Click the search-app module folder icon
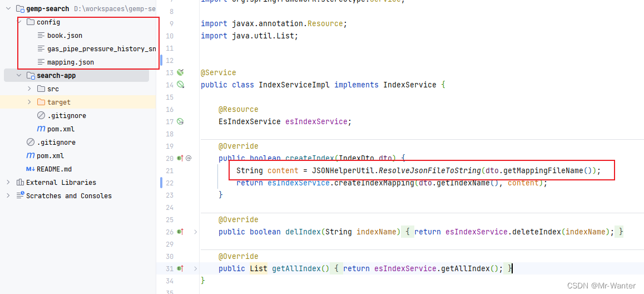The width and height of the screenshot is (644, 294). (31, 76)
